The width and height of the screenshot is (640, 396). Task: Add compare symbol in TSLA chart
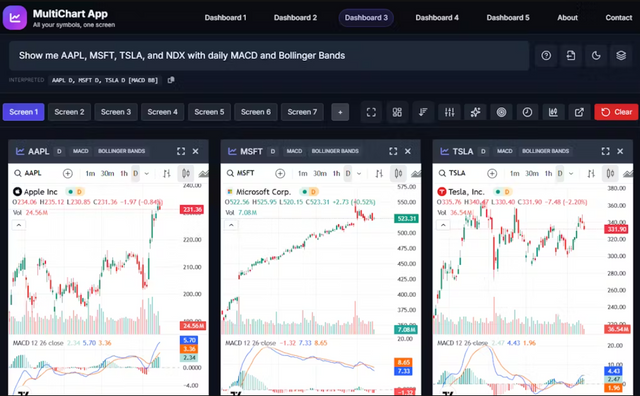(492, 174)
